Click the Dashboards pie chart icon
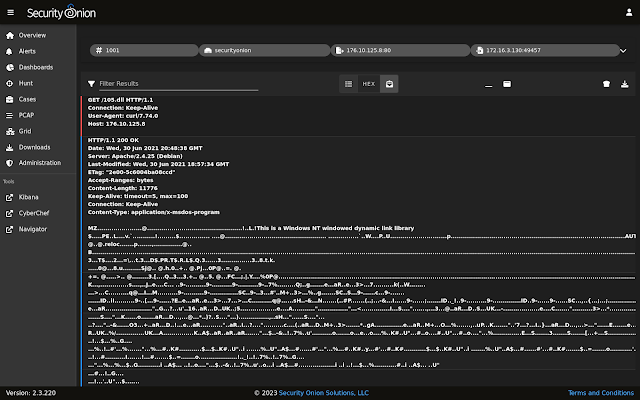640x400 pixels. coord(10,67)
